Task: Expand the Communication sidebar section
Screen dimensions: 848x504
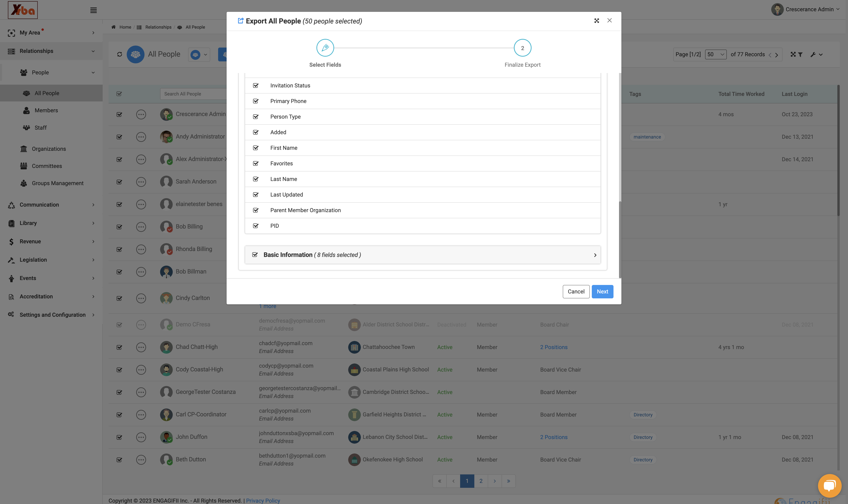Action: 51,205
